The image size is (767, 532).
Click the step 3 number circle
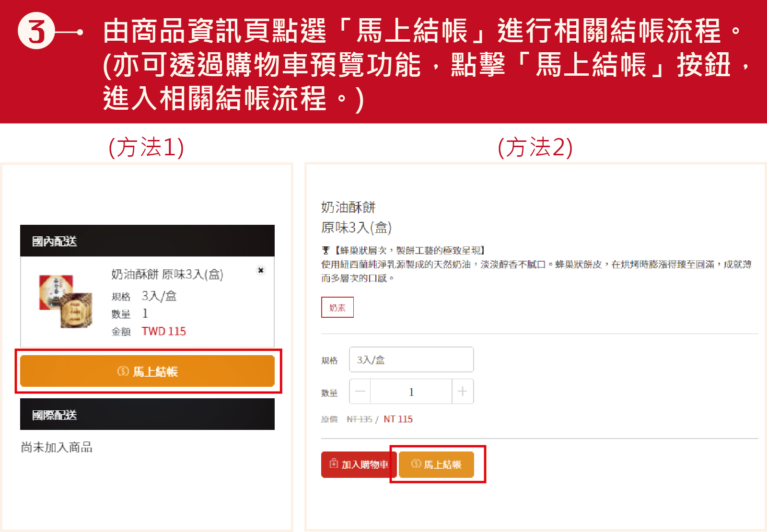click(x=35, y=32)
